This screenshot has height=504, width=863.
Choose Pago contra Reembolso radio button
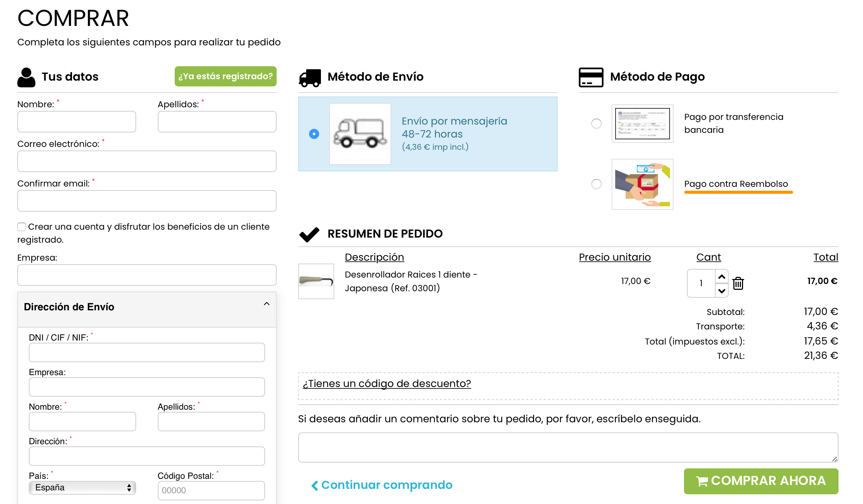click(596, 184)
